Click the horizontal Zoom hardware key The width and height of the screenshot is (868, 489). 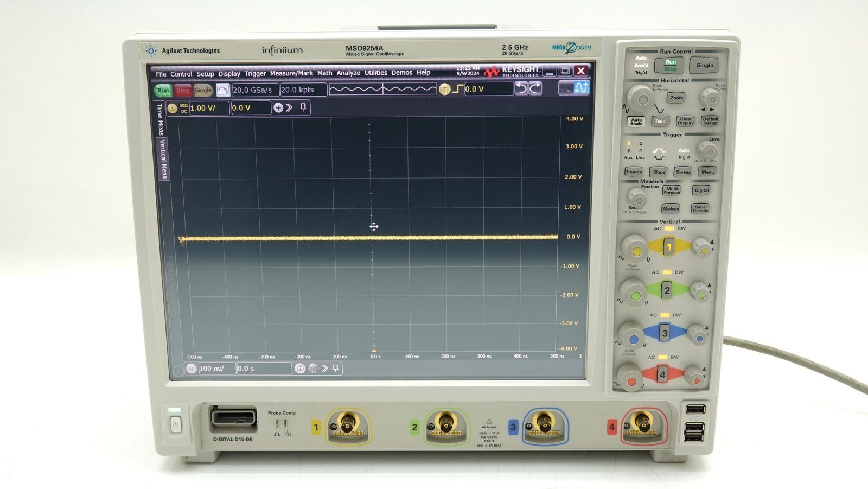click(676, 98)
